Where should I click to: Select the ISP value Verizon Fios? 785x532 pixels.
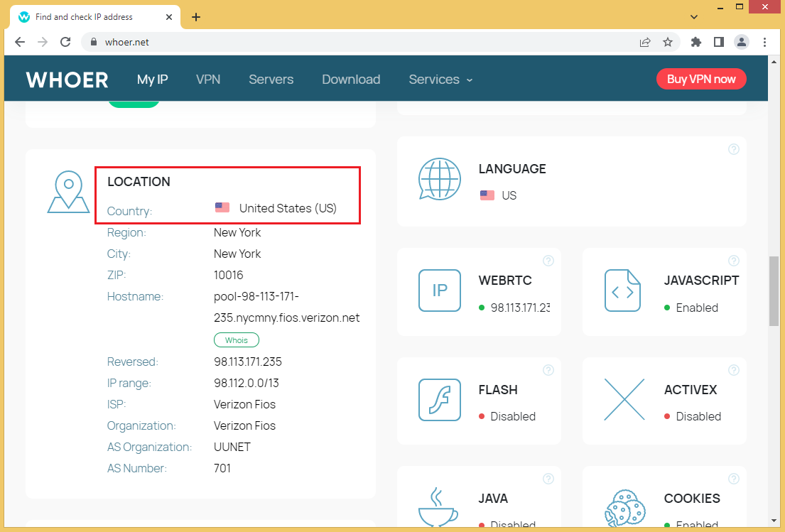pos(245,404)
